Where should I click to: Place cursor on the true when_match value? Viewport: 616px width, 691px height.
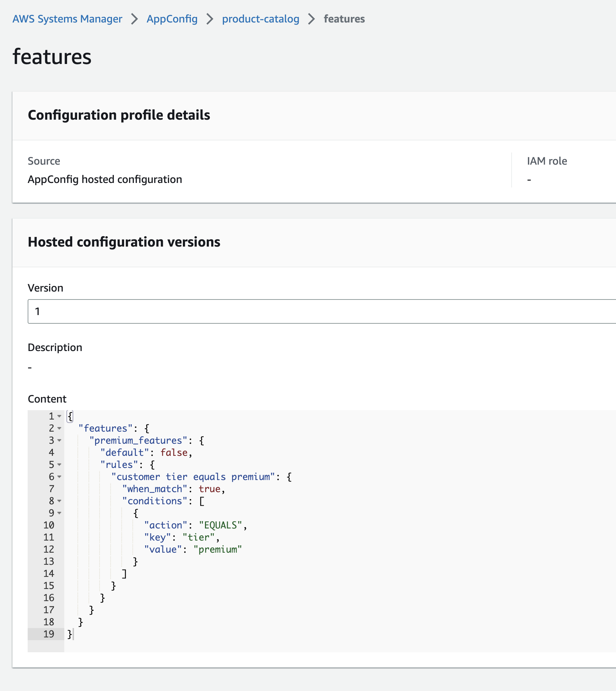click(209, 489)
